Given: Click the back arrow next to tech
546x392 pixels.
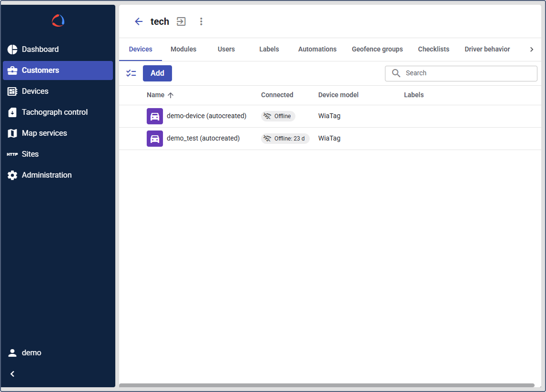Looking at the screenshot, I should pos(139,21).
